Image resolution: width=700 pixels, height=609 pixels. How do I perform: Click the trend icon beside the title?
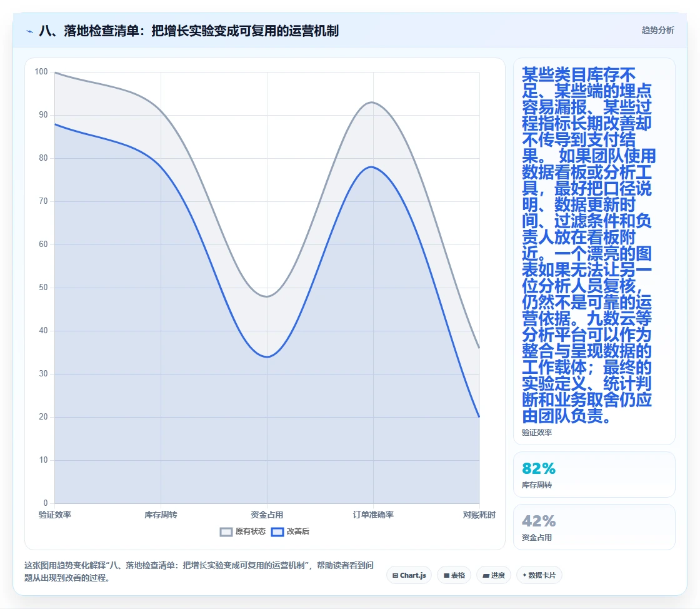tap(30, 31)
